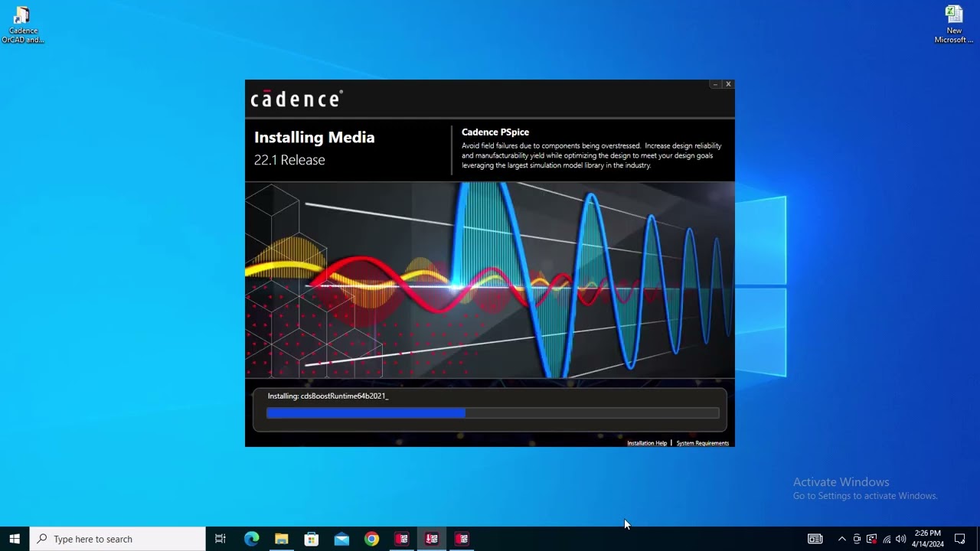Click the Windows Start button

[x=15, y=539]
